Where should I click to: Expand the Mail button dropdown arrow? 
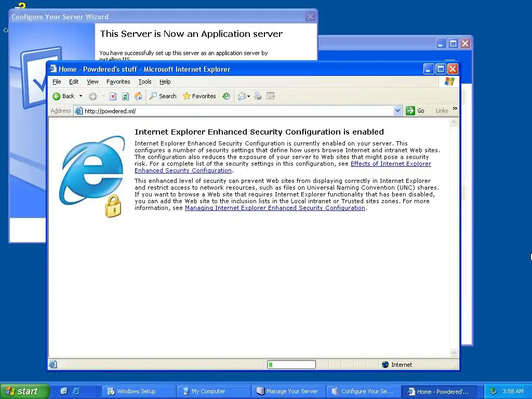[249, 96]
